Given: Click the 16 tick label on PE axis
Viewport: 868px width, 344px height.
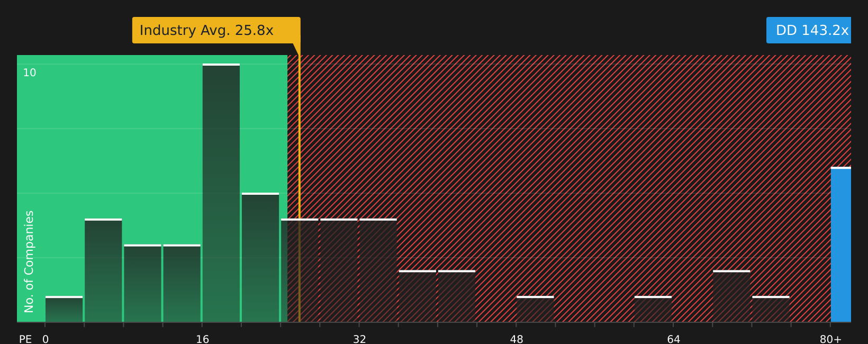Looking at the screenshot, I should tap(203, 339).
